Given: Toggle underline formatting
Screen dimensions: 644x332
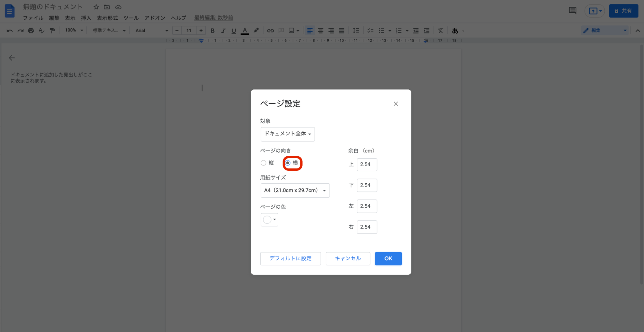Looking at the screenshot, I should tap(234, 31).
